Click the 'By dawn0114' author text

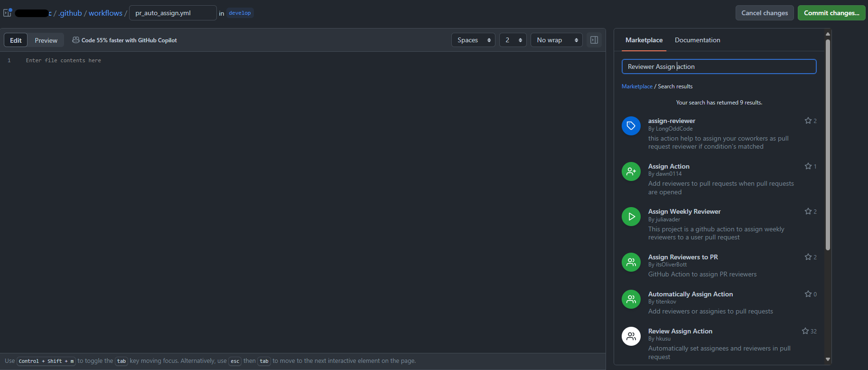click(x=665, y=174)
